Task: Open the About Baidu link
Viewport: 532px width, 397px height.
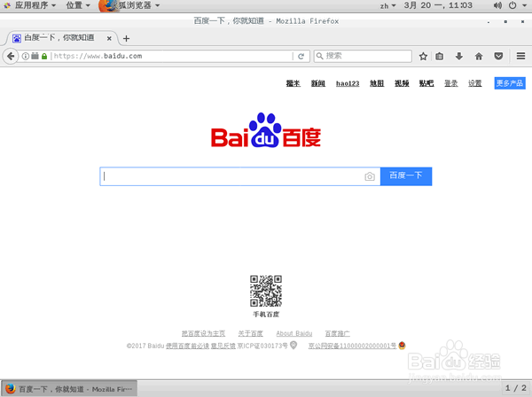Action: tap(294, 333)
